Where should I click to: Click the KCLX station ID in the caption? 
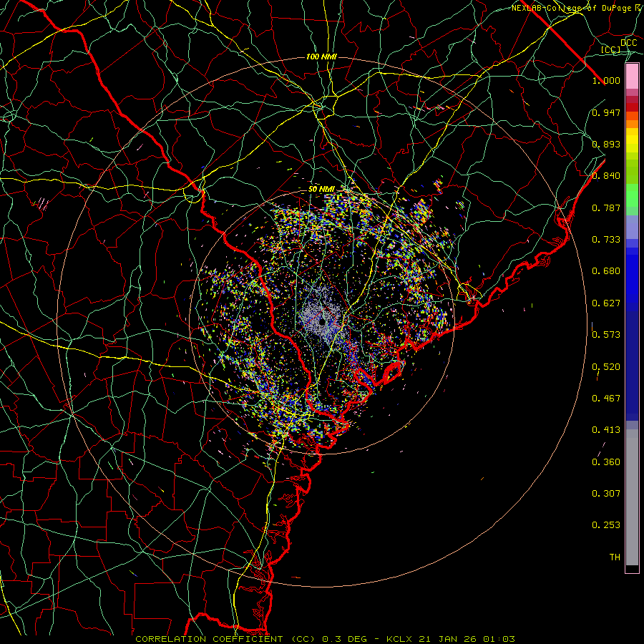coord(399,639)
